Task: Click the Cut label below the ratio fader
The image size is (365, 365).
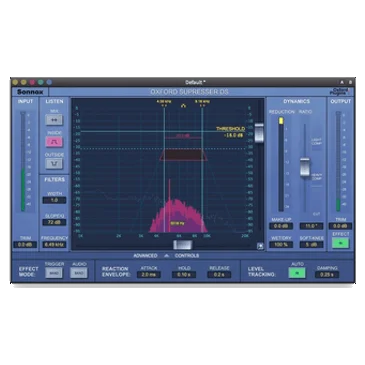Action: pyautogui.click(x=317, y=214)
